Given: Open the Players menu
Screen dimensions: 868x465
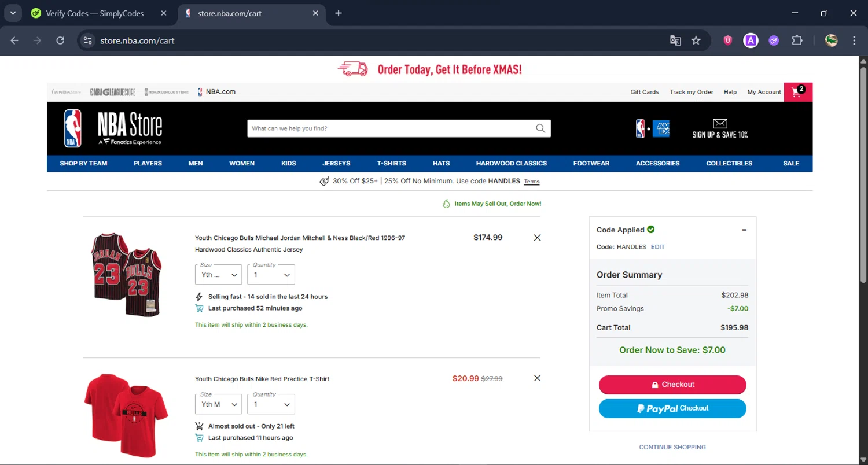Looking at the screenshot, I should tap(148, 163).
